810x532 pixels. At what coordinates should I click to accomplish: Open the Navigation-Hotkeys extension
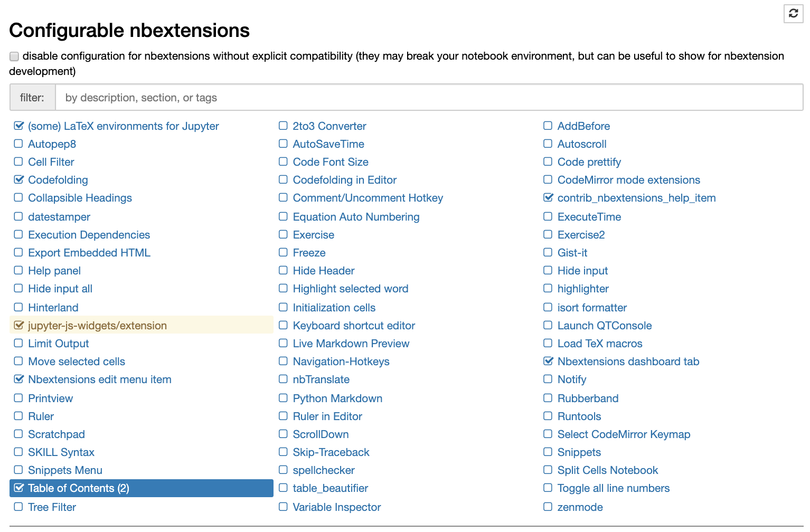341,362
